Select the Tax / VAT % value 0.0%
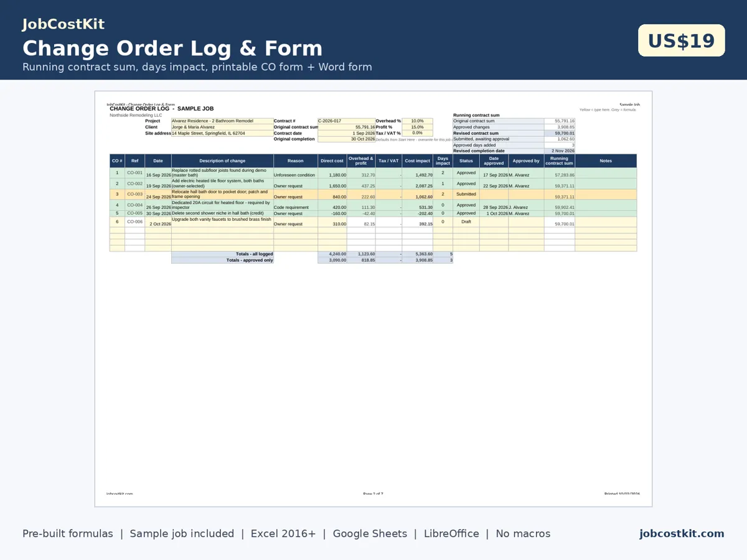This screenshot has width=747, height=560. coord(417,133)
